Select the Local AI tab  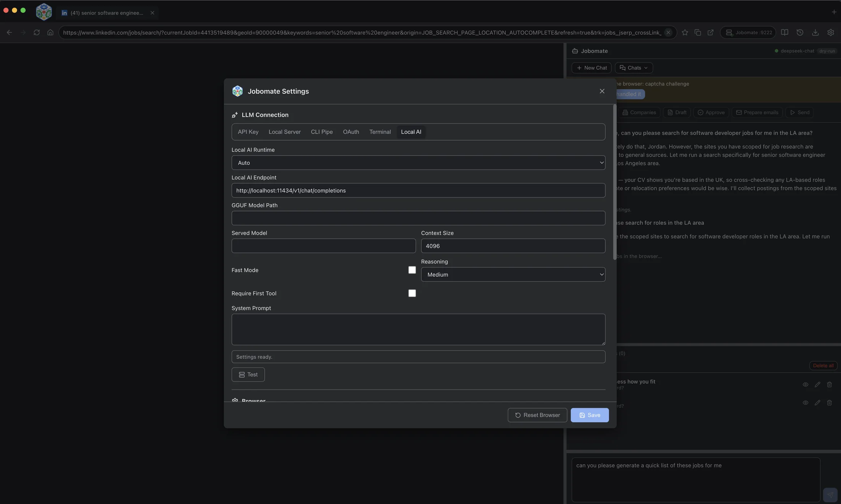point(411,132)
